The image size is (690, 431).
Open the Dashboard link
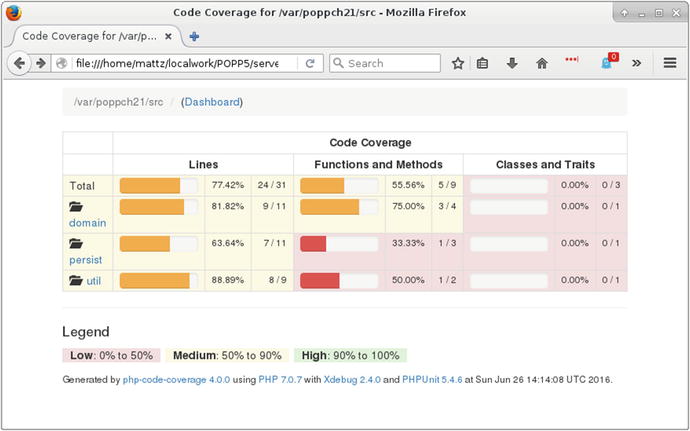[212, 102]
